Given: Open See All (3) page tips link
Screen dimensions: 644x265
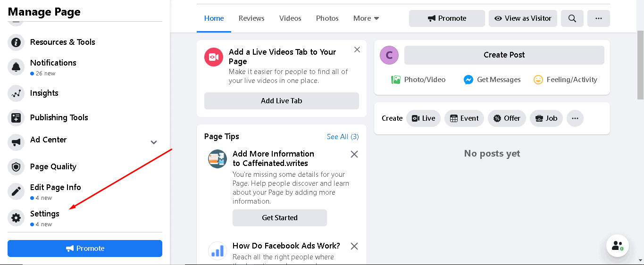Looking at the screenshot, I should pos(343,137).
